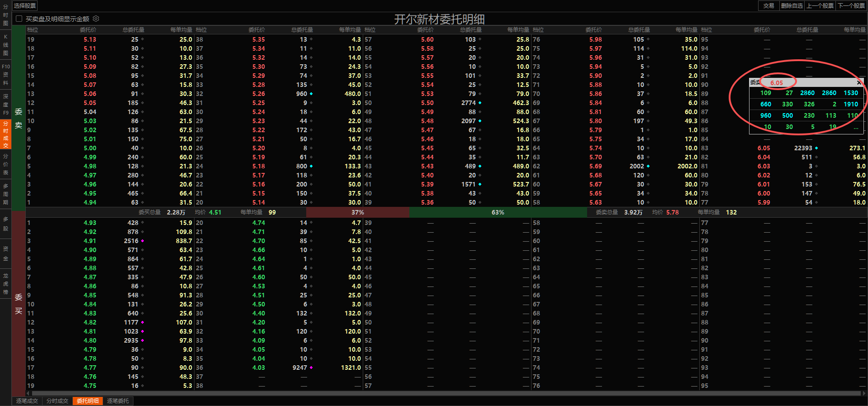Click the magenta diamond beside 1177 at 4.82
Viewport: 868px width, 406px height.
click(142, 322)
